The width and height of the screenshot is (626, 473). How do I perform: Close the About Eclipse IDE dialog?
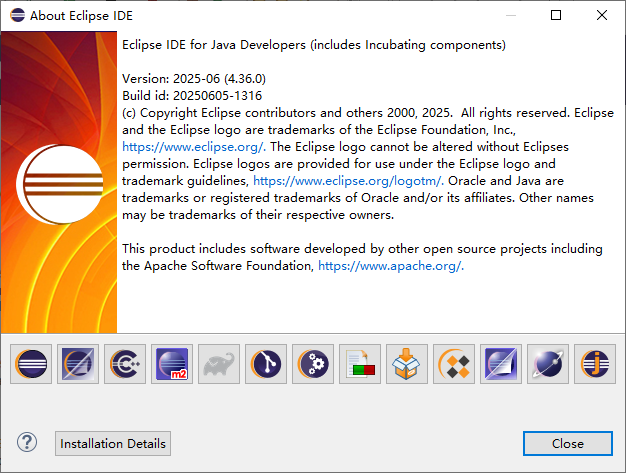pyautogui.click(x=568, y=443)
